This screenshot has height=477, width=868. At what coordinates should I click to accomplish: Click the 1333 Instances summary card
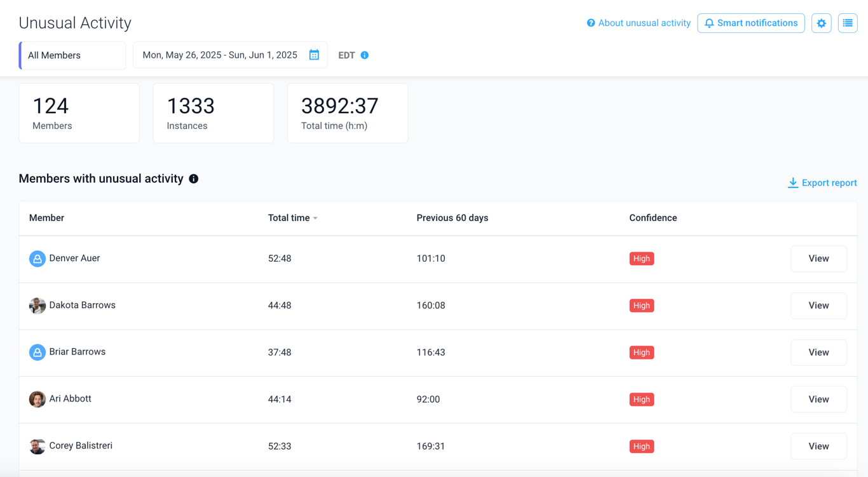tap(214, 113)
